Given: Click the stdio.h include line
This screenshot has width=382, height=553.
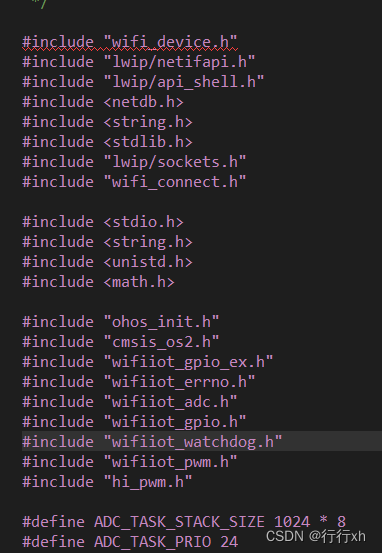Looking at the screenshot, I should tap(103, 222).
